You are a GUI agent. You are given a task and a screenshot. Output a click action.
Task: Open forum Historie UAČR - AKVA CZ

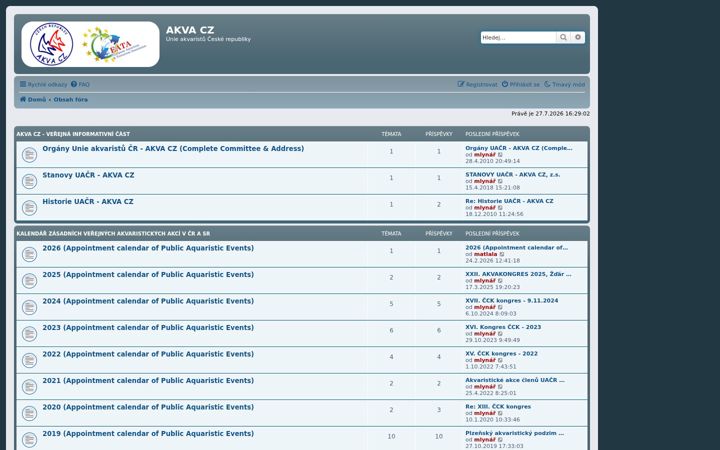tap(88, 202)
